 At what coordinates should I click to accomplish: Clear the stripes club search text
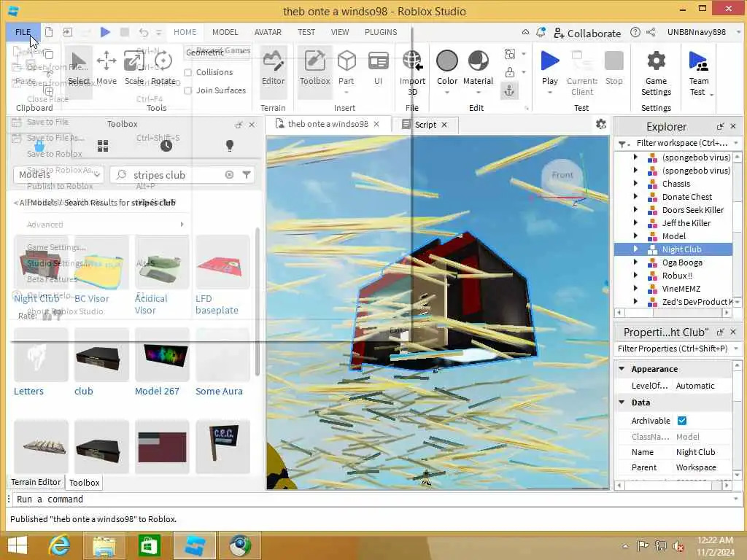coord(229,175)
